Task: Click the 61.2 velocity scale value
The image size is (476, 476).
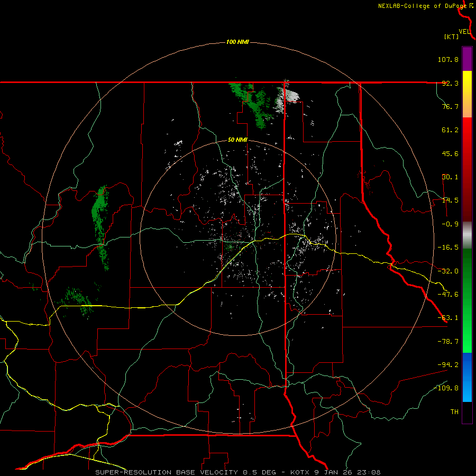Action: tap(450, 130)
